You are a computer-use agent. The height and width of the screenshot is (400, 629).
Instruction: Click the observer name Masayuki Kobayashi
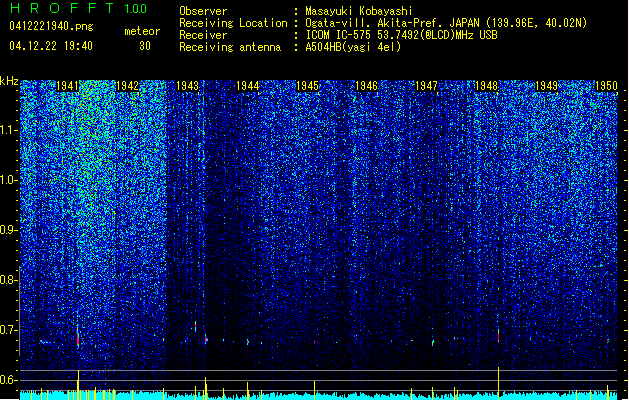(x=359, y=11)
